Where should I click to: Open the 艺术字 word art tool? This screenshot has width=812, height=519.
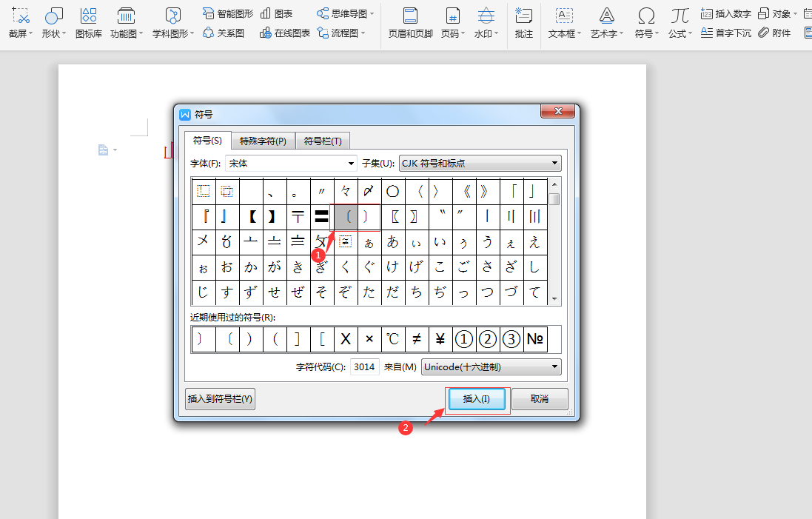tap(607, 23)
